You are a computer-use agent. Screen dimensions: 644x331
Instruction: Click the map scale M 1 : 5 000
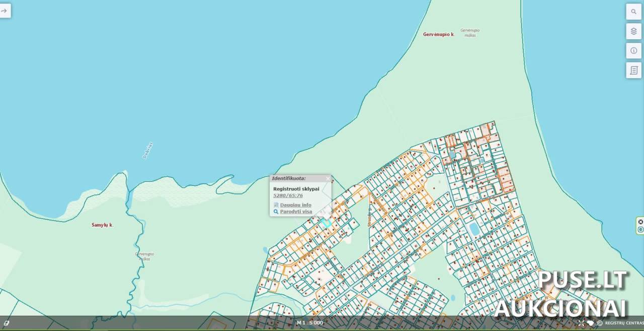[310, 323]
